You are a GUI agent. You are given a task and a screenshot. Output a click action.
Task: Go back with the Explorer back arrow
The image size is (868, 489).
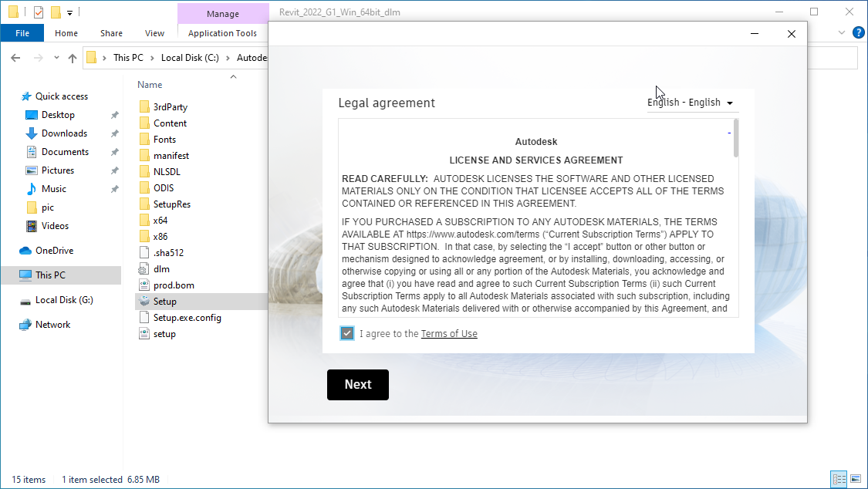15,58
